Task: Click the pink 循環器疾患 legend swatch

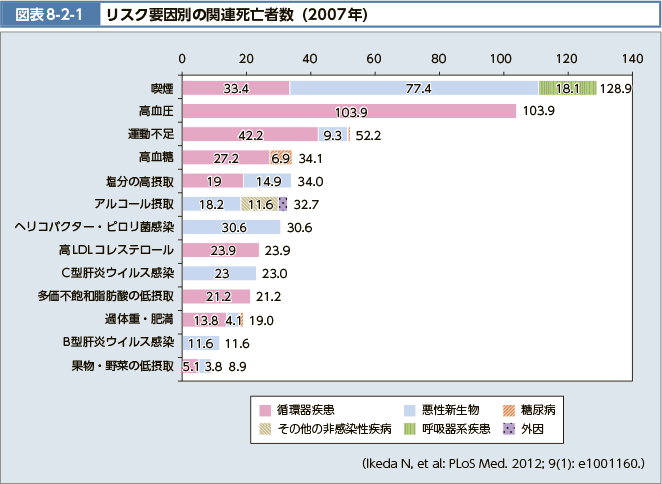Action: pyautogui.click(x=266, y=409)
